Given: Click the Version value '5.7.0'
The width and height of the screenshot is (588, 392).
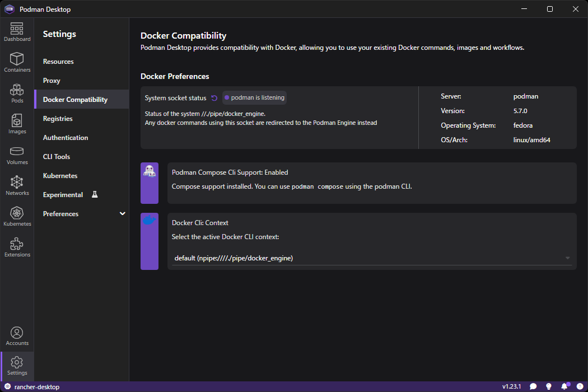Looking at the screenshot, I should (x=520, y=111).
